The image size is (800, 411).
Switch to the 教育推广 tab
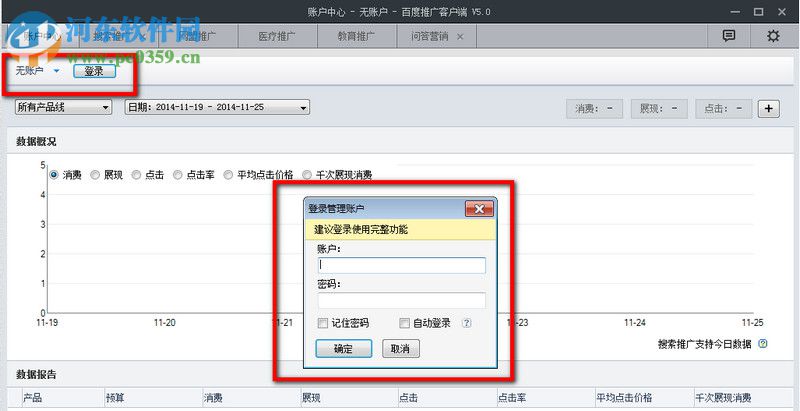point(356,37)
